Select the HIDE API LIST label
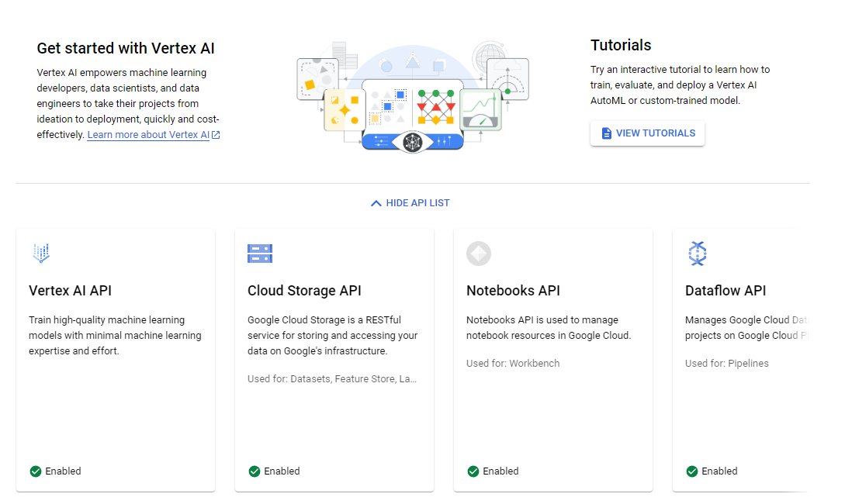 (417, 203)
